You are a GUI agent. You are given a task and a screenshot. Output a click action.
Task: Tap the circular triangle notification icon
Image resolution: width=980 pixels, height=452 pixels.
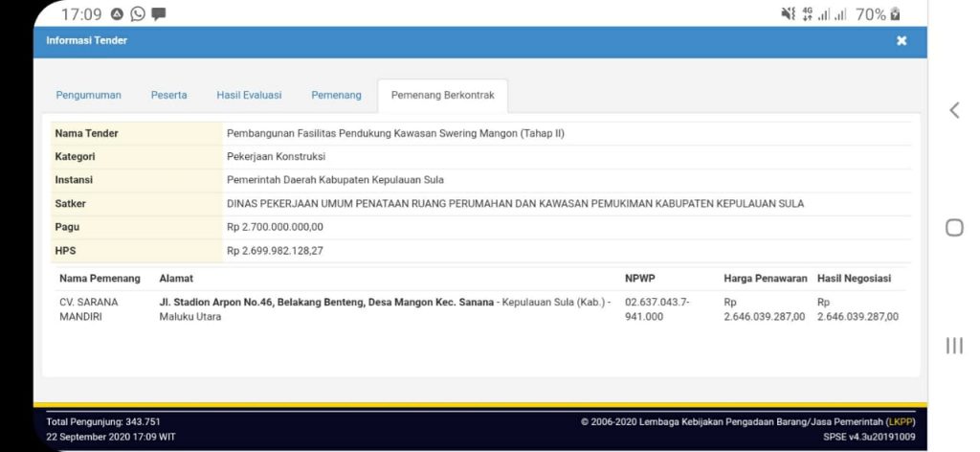pos(117,13)
